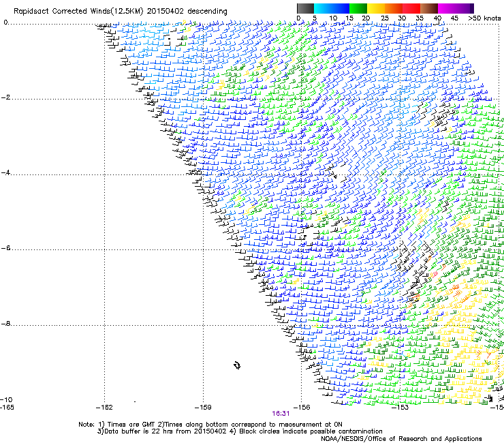Click the yellow 20-25 knots legend swatch

(376, 8)
